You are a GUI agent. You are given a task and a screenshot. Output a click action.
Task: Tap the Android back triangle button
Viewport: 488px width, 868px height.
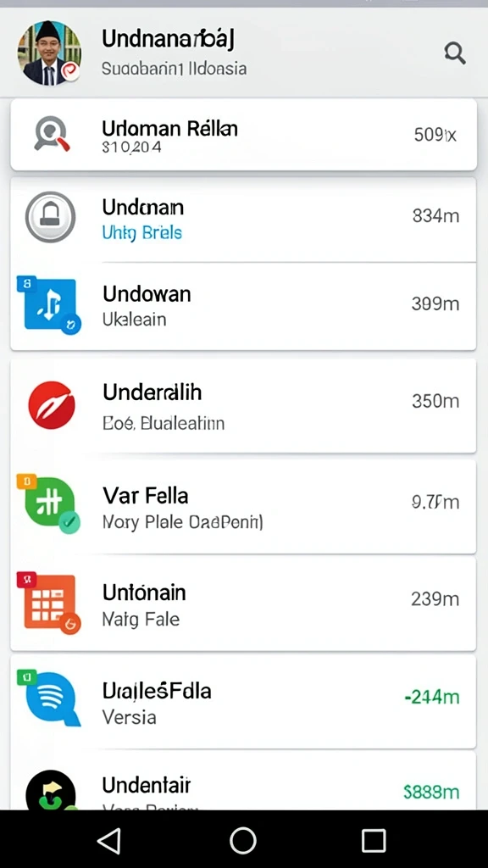point(109,841)
